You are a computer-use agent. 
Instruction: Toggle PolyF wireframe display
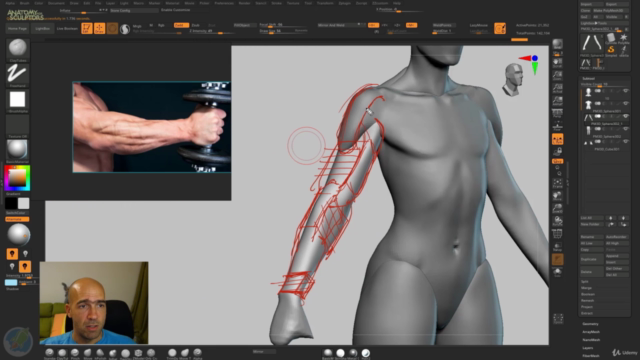(557, 234)
